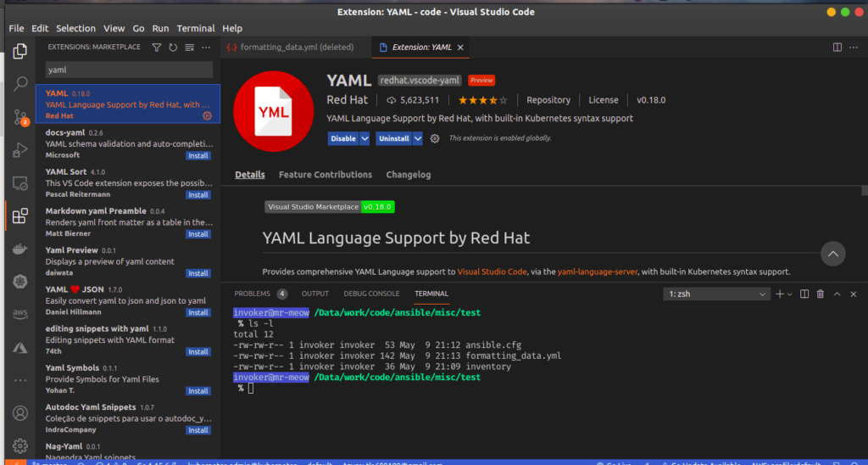Open Kubernetes view in activity bar
The height and width of the screenshot is (465, 868).
pos(20,282)
